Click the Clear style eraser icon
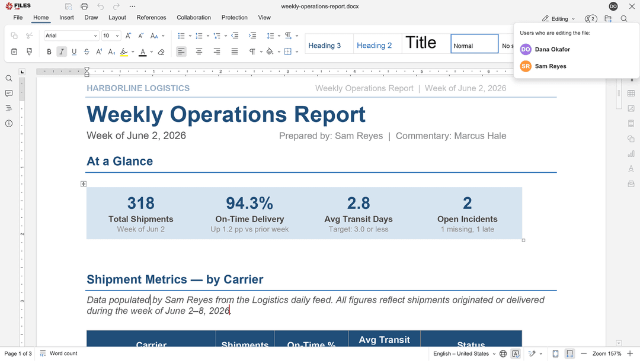640x364 pixels. [x=161, y=51]
